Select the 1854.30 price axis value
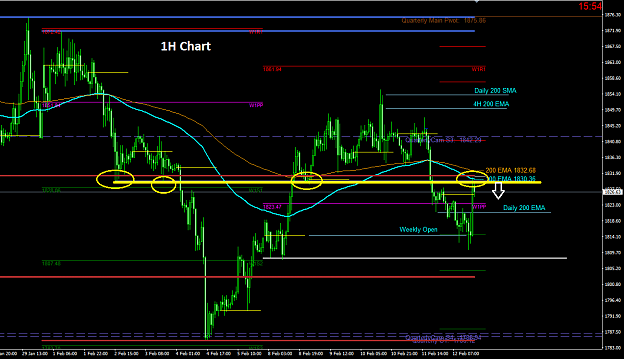The height and width of the screenshot is (360, 625). click(x=613, y=94)
